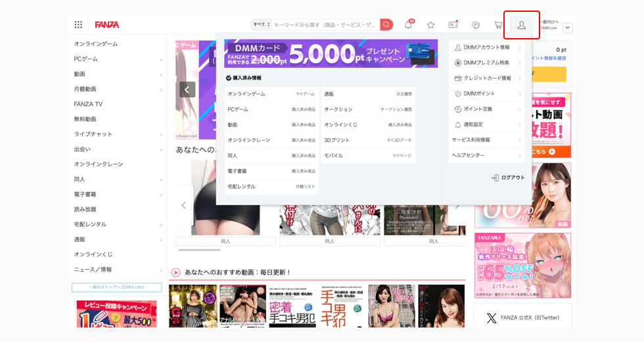Click the DMMカード 5,000pt campaign banner
The width and height of the screenshot is (644, 342).
point(331,54)
